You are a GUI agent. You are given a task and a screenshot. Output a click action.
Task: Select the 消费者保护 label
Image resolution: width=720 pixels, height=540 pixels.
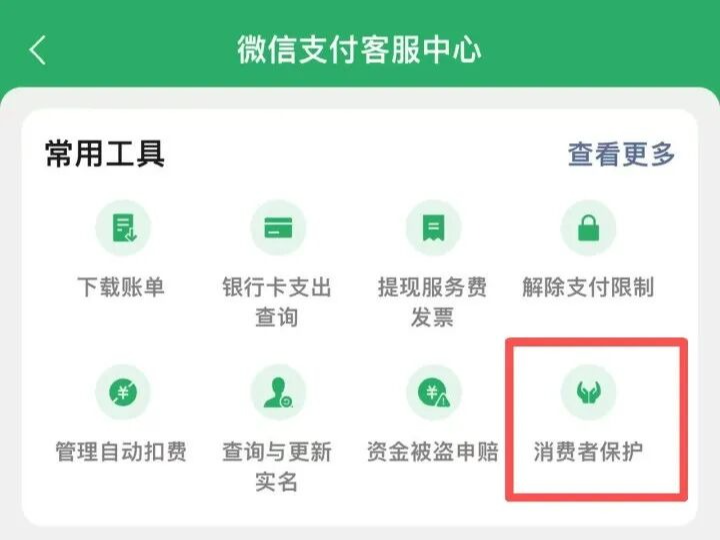click(x=588, y=452)
